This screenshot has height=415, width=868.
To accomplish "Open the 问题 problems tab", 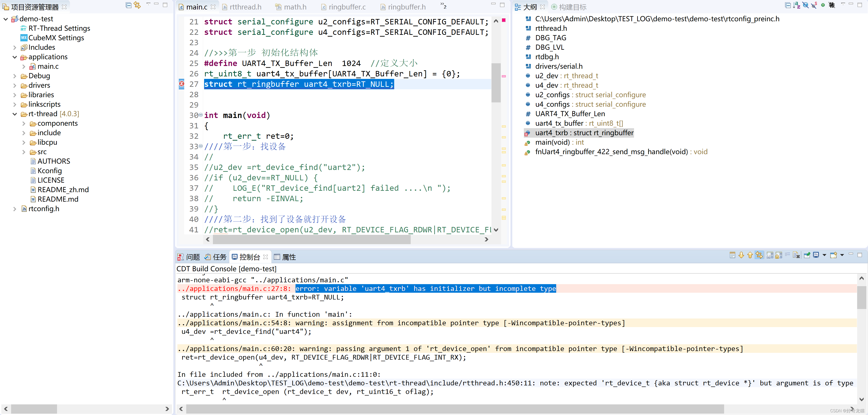I will pyautogui.click(x=189, y=257).
